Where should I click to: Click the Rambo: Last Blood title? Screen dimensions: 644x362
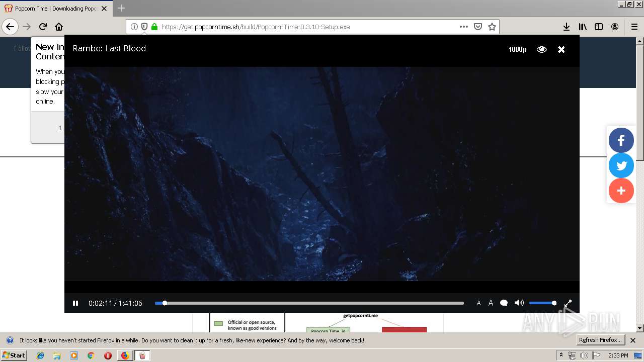[x=109, y=48]
